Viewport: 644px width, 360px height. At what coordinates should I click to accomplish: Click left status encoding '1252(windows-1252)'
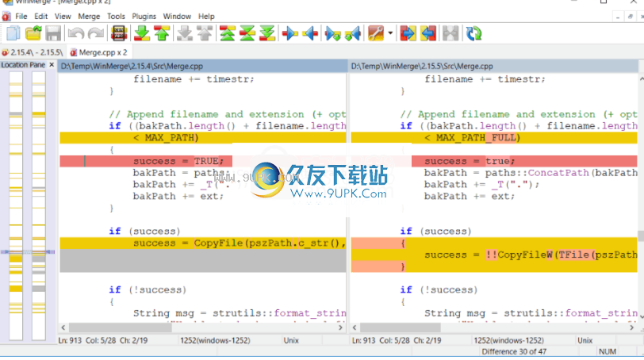click(x=215, y=341)
